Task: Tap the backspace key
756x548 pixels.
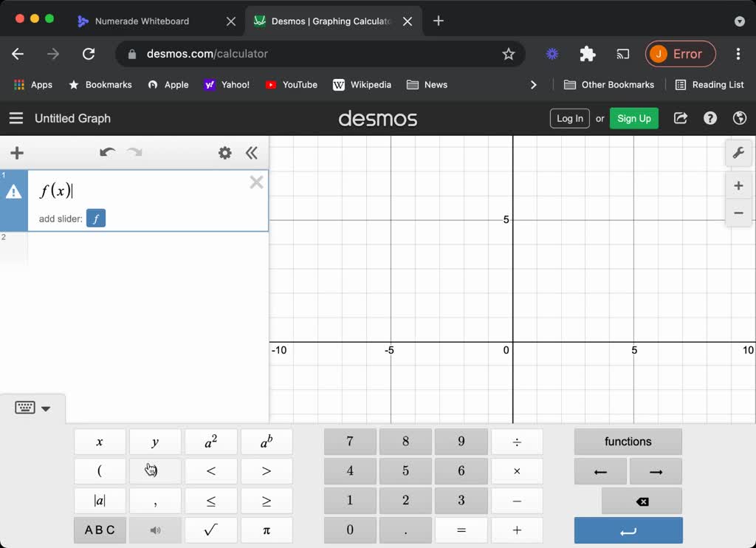Action: [642, 501]
